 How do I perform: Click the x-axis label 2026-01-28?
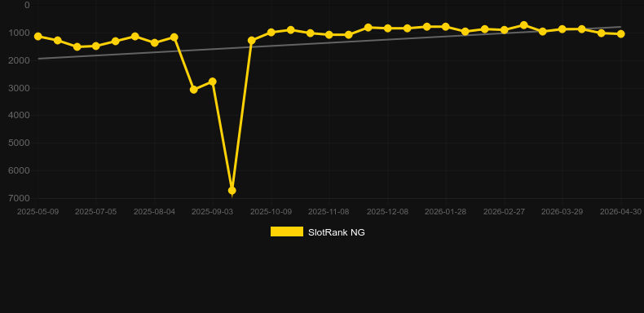click(446, 212)
